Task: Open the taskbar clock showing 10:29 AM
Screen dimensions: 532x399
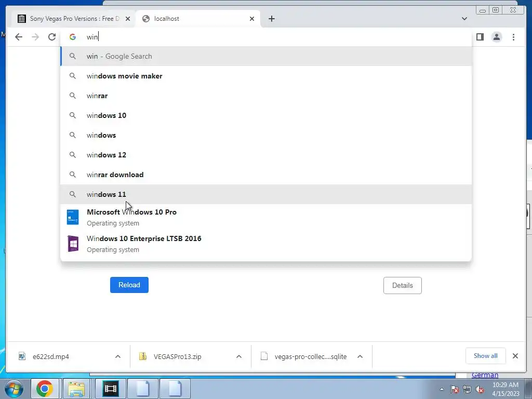Action: [506, 389]
